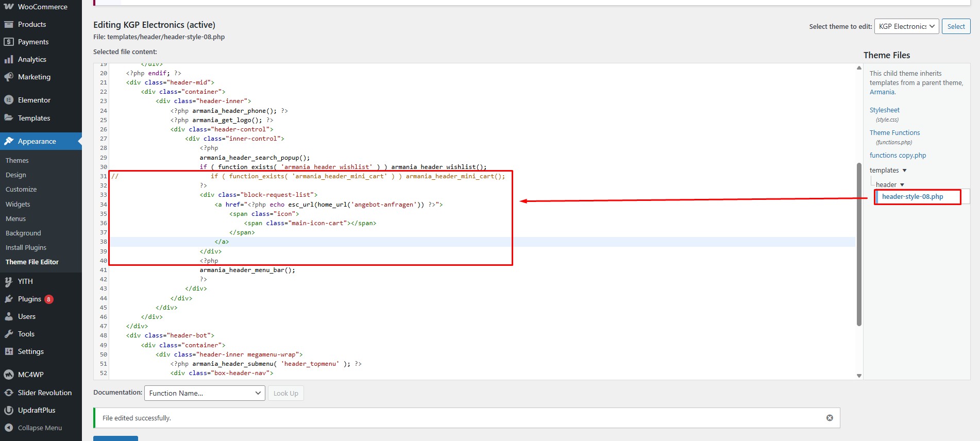Dismiss the 'File edited successfully' notice
Screen dimensions: 980x441
click(x=830, y=418)
